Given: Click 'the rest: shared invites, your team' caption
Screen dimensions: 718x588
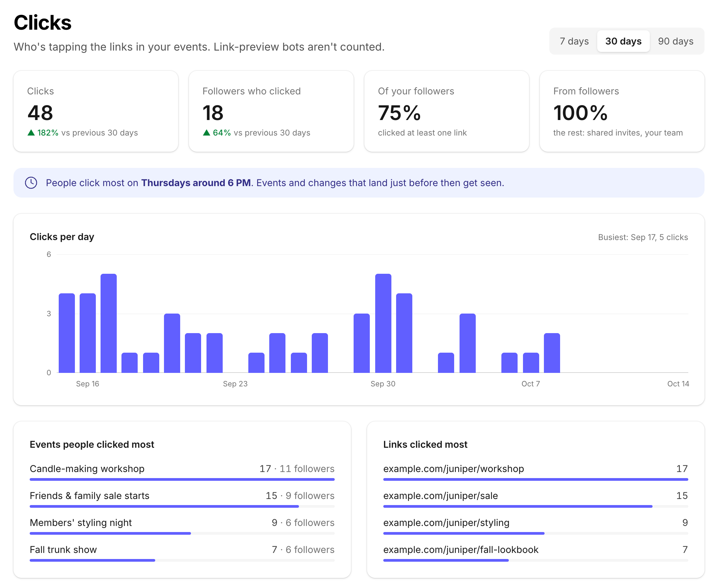Looking at the screenshot, I should click(618, 133).
